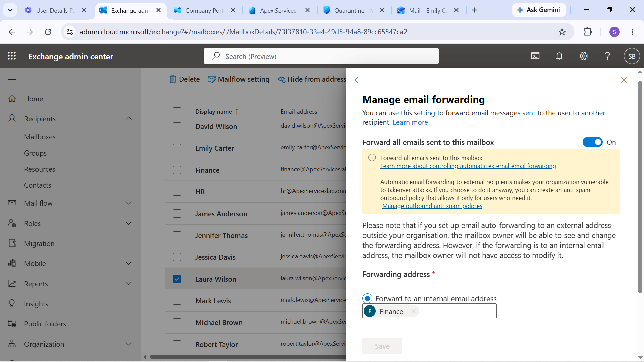Click the Mailflow setting icon
The image size is (644, 362).
(x=212, y=79)
